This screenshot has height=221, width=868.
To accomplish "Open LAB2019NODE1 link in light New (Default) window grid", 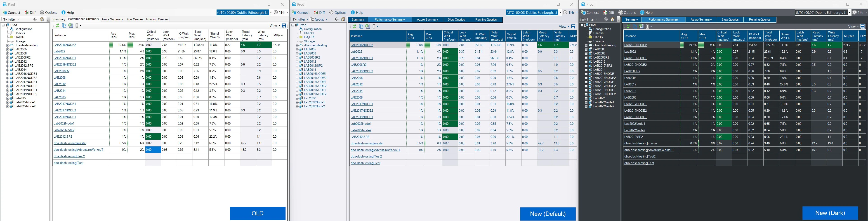I will point(362,117).
